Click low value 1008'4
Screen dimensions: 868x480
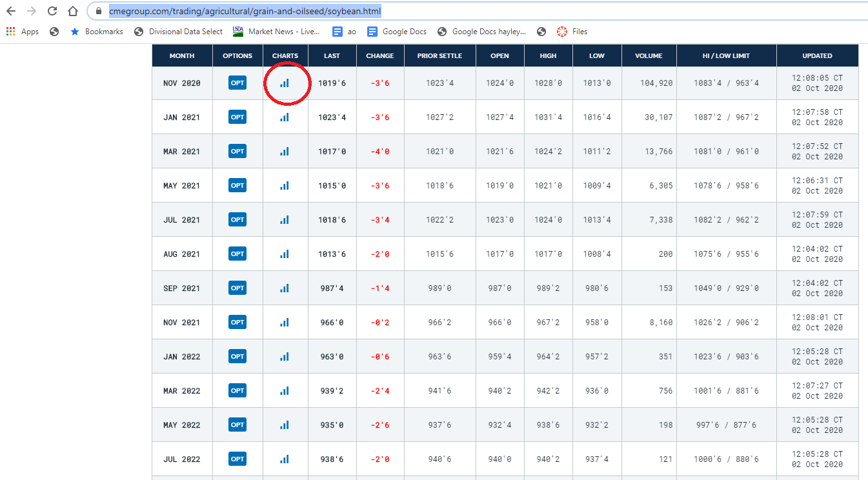pos(597,254)
